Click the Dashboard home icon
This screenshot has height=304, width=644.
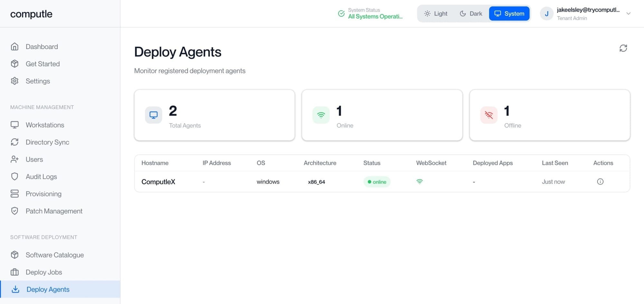pos(14,46)
